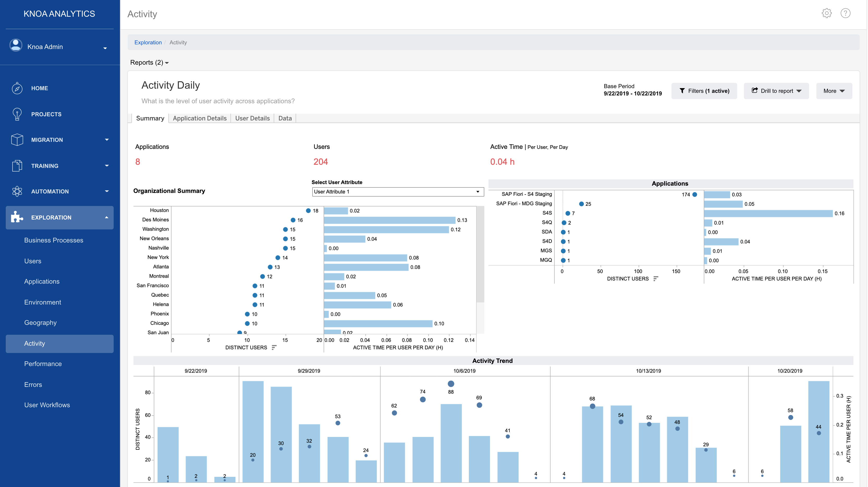
Task: Click the S4S active time bar 0.16
Action: pos(768,213)
